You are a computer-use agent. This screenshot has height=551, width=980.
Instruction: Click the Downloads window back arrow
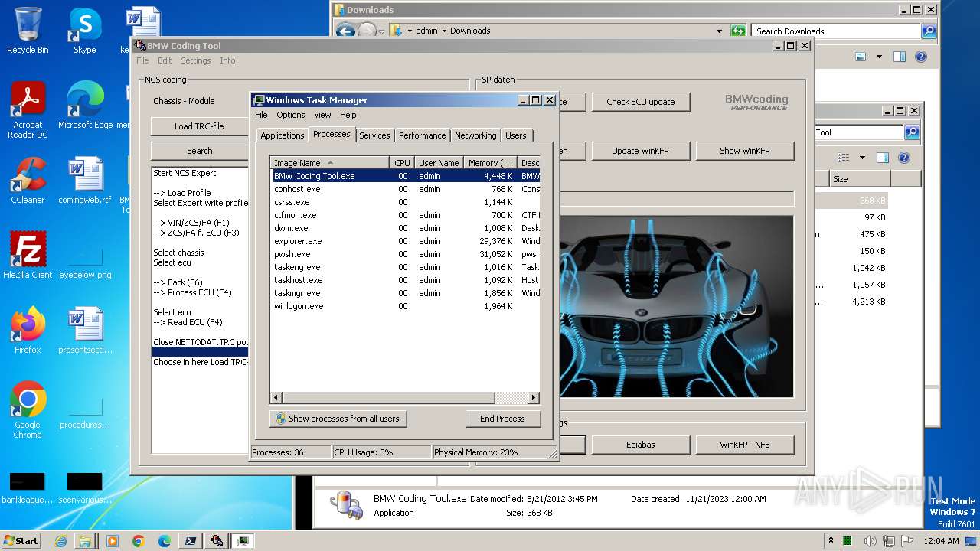[345, 31]
